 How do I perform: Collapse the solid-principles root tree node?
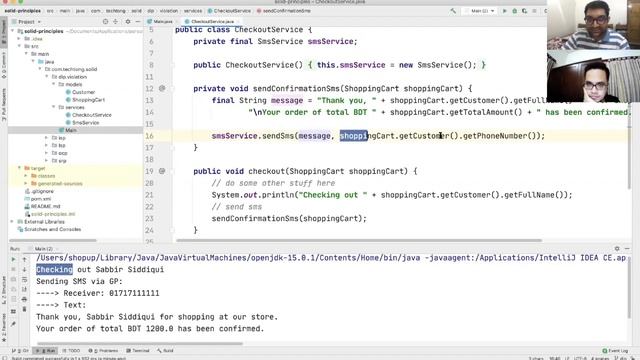(12, 31)
